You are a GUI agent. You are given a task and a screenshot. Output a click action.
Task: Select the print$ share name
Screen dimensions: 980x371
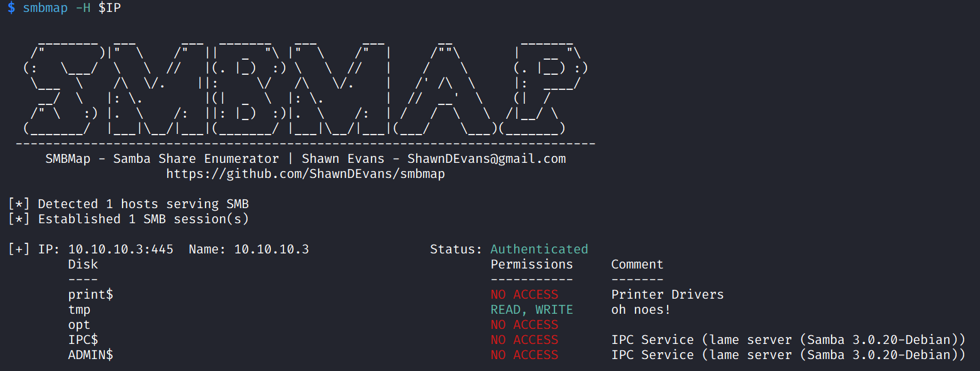point(91,294)
